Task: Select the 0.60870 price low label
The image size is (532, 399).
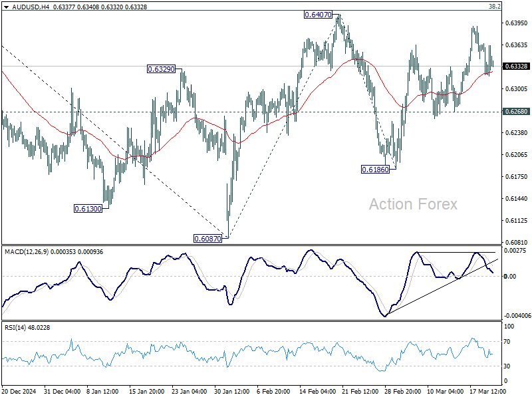Action: 207,239
